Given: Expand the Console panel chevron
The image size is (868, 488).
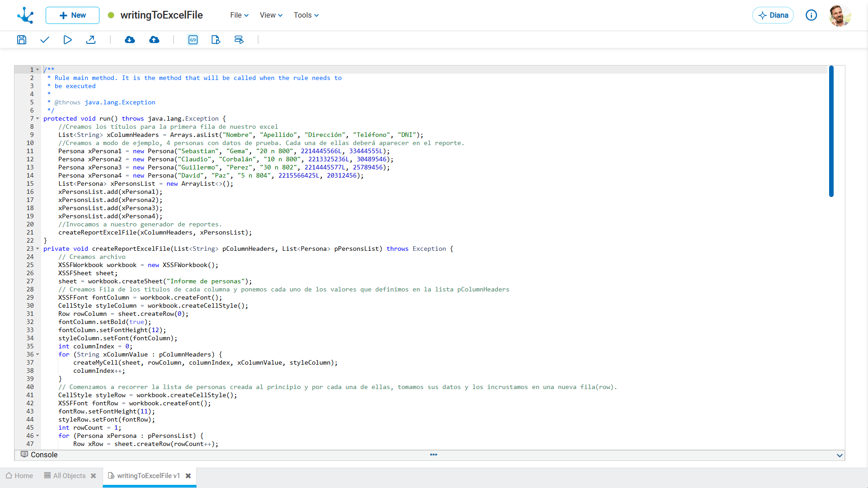Looking at the screenshot, I should (840, 455).
